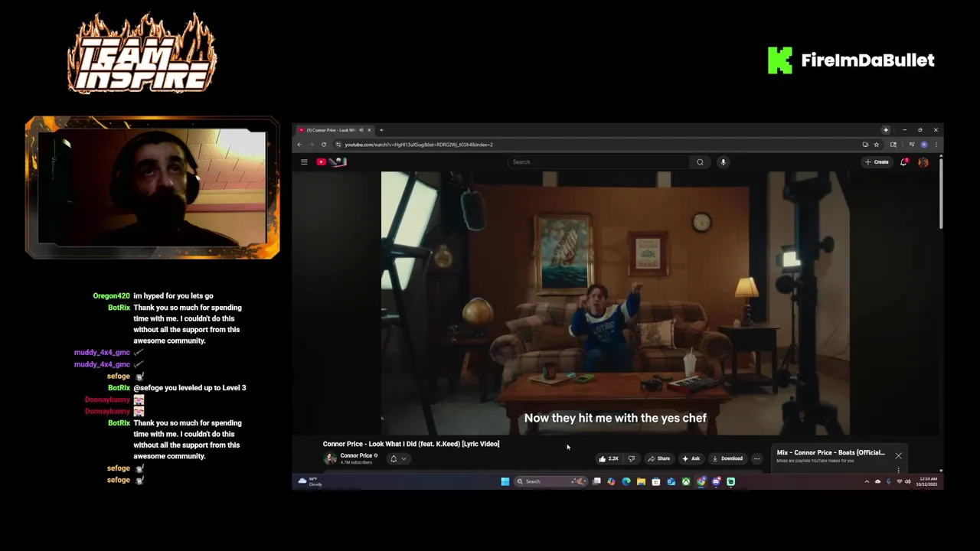
Task: Click the YouTube search input field
Action: (x=599, y=162)
